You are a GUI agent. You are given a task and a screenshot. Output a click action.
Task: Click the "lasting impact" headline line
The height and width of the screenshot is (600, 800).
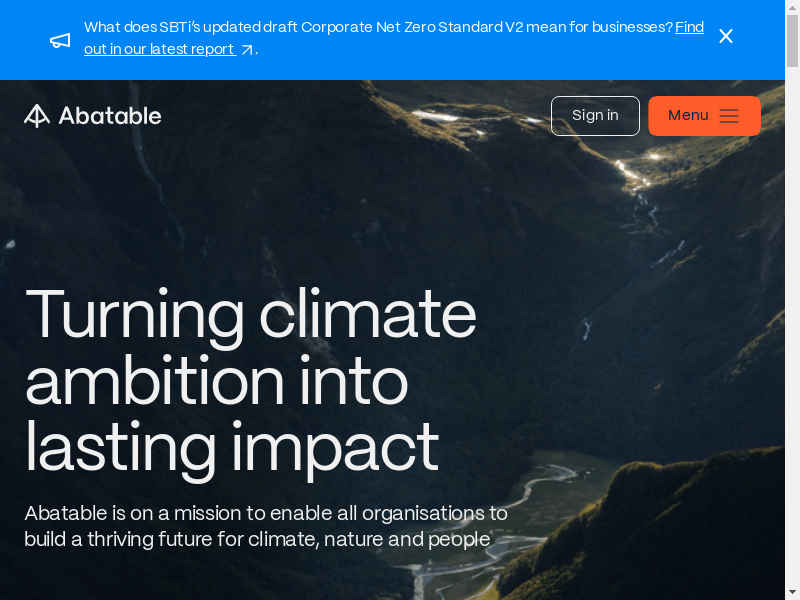pos(232,446)
